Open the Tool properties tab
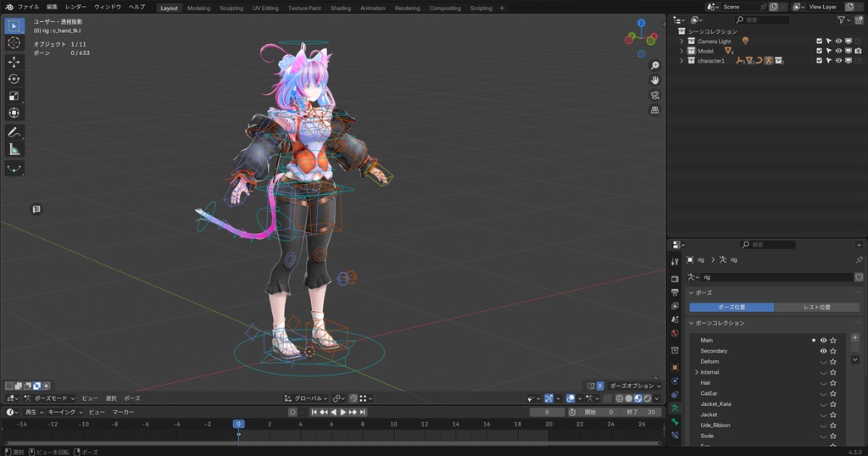 tap(675, 261)
